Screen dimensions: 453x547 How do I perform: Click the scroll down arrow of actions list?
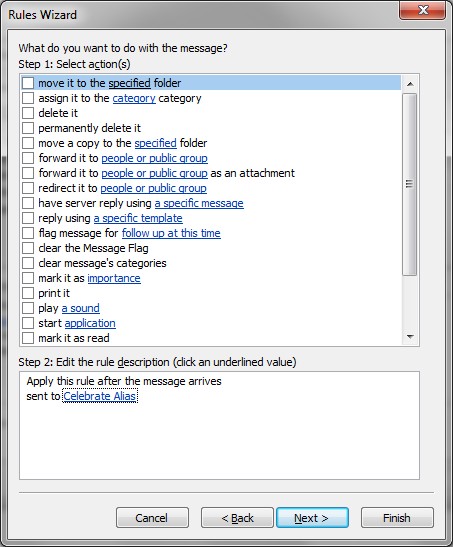[x=410, y=337]
